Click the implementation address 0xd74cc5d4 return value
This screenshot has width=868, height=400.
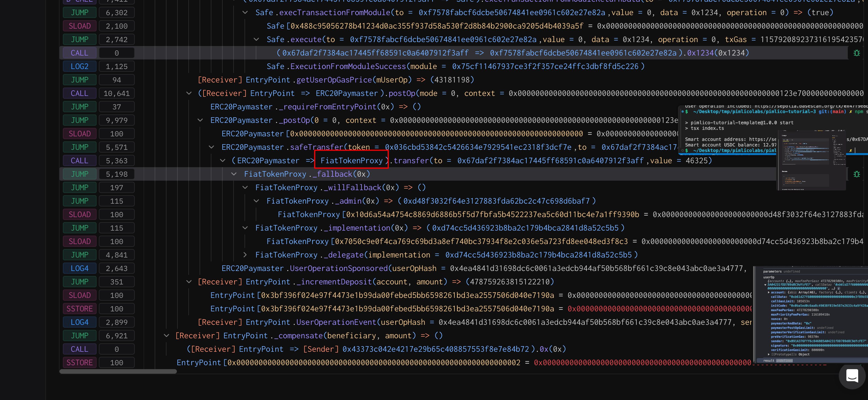525,228
